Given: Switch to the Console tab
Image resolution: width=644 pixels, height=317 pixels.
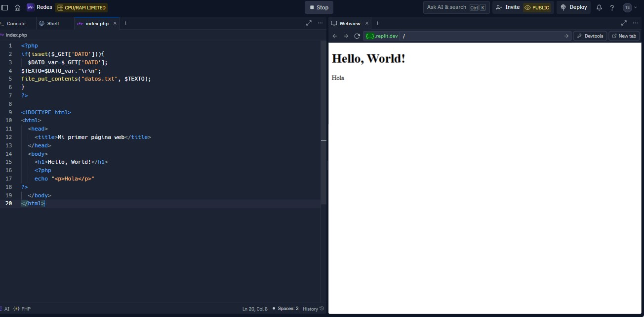Looking at the screenshot, I should (16, 23).
